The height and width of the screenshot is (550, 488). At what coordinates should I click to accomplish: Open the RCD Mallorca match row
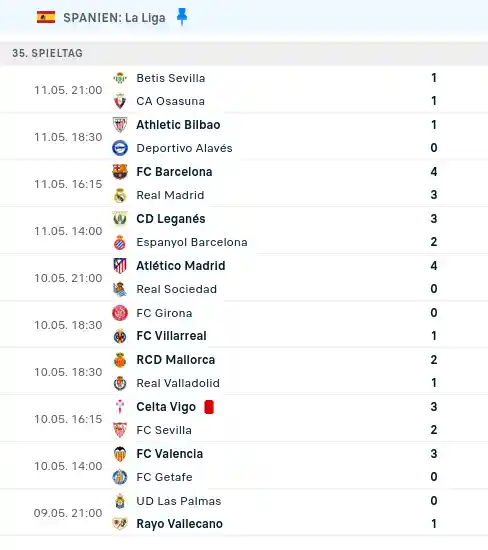244,371
